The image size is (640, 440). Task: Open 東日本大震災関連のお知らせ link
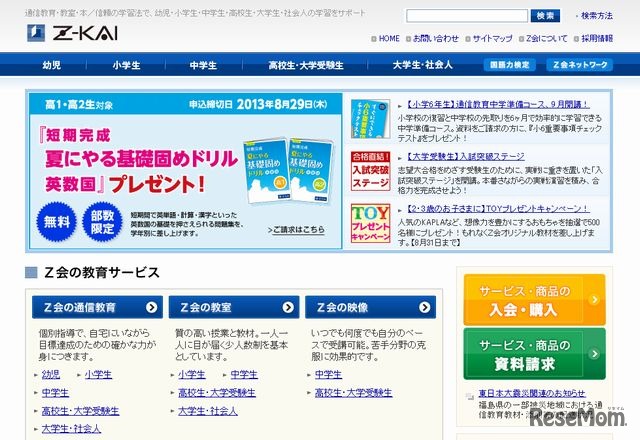pyautogui.click(x=532, y=393)
